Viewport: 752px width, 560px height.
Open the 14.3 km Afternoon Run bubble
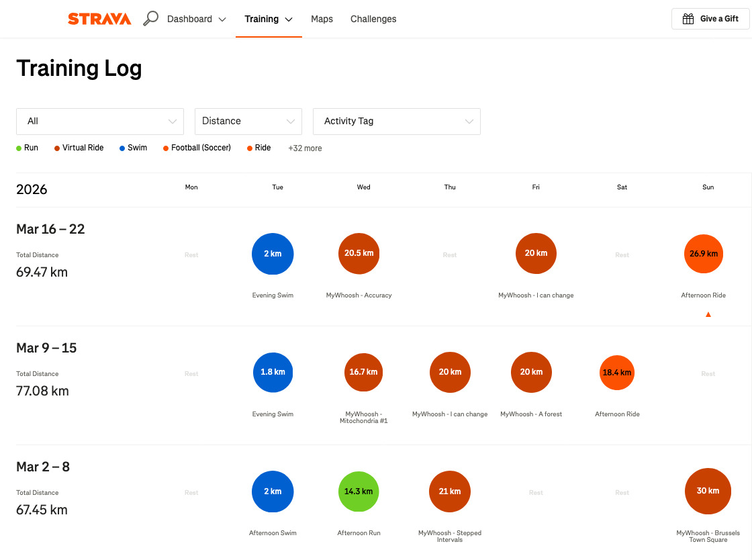359,492
